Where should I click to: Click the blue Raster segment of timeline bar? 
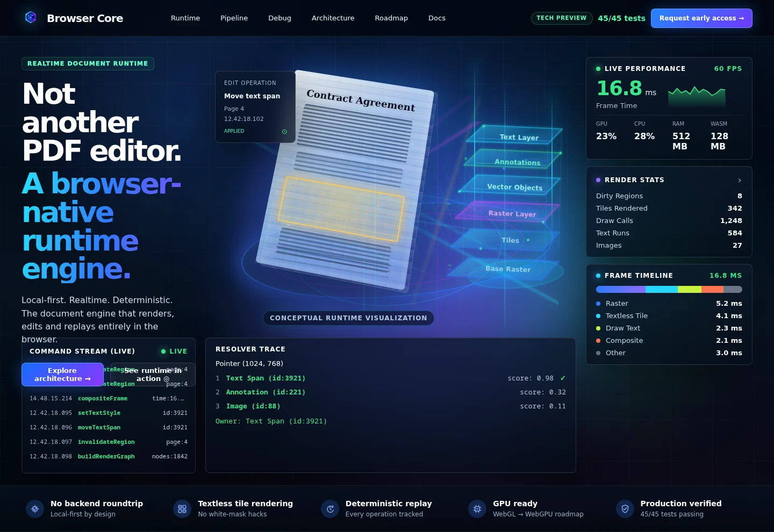tap(621, 290)
